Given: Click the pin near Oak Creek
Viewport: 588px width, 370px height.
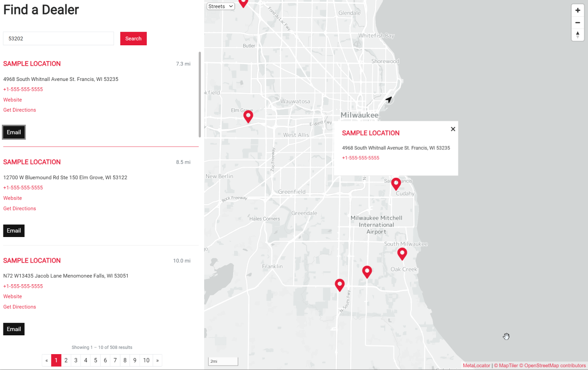Looking at the screenshot, I should point(402,254).
